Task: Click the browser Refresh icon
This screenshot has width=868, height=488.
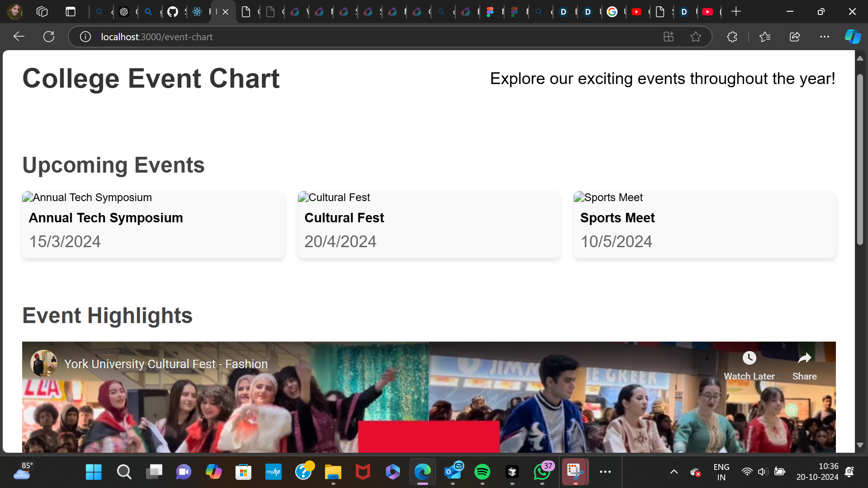Action: pos(49,37)
